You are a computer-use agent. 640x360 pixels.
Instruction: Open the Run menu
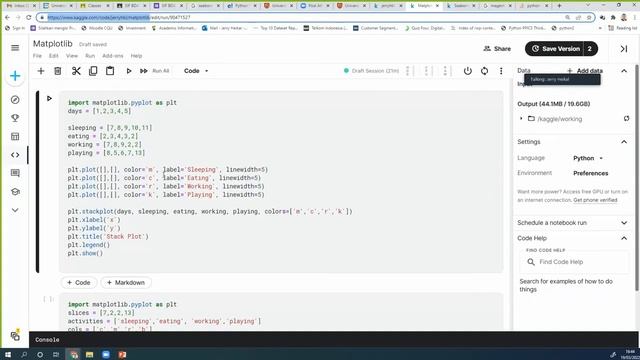click(x=90, y=56)
